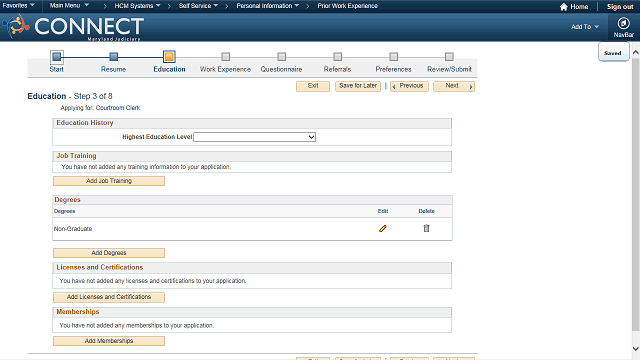This screenshot has width=640, height=360.
Task: Click the Home house icon
Action: [564, 7]
